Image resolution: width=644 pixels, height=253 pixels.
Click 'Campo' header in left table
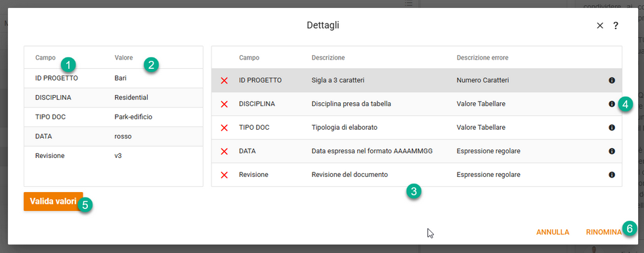45,58
